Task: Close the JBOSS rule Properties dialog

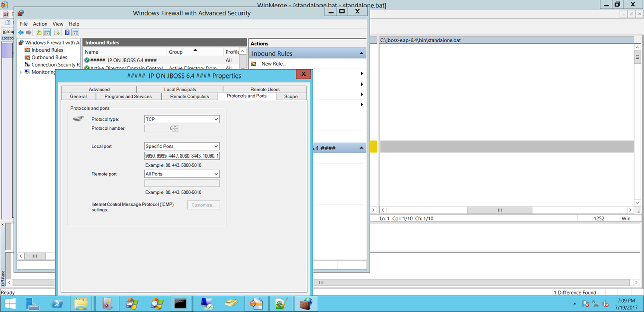Action: click(303, 75)
